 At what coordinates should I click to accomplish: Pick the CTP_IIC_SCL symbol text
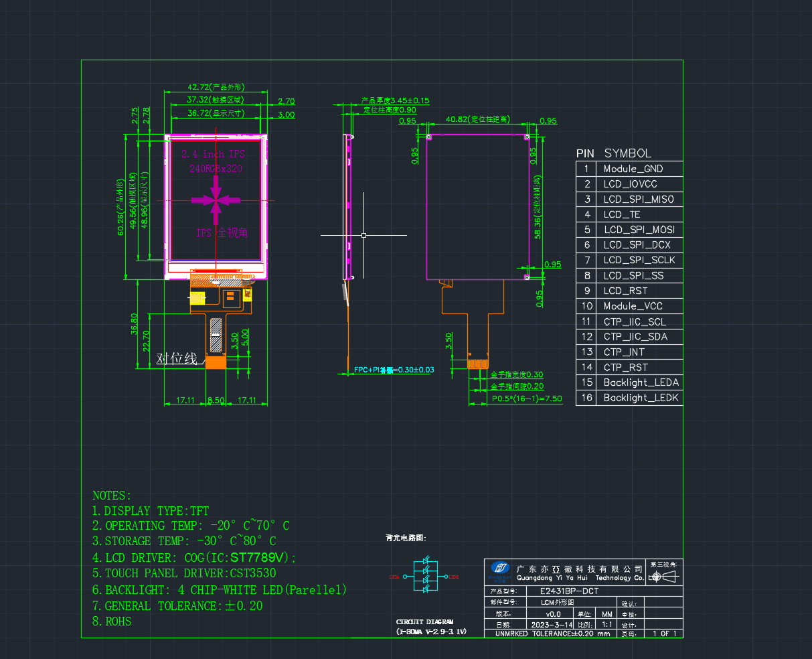click(x=635, y=322)
